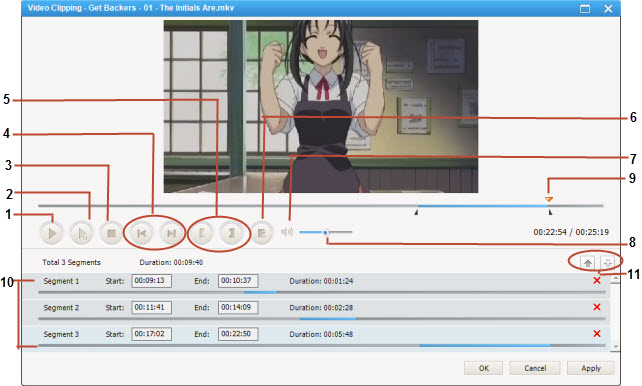Move the selected segment up with the arrow
Image resolution: width=642 pixels, height=386 pixels.
click(588, 263)
